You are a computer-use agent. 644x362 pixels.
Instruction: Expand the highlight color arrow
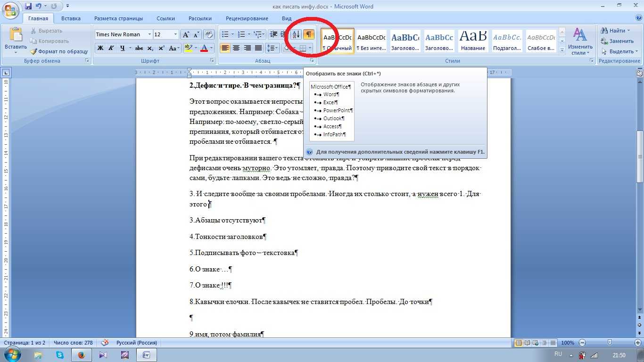196,48
